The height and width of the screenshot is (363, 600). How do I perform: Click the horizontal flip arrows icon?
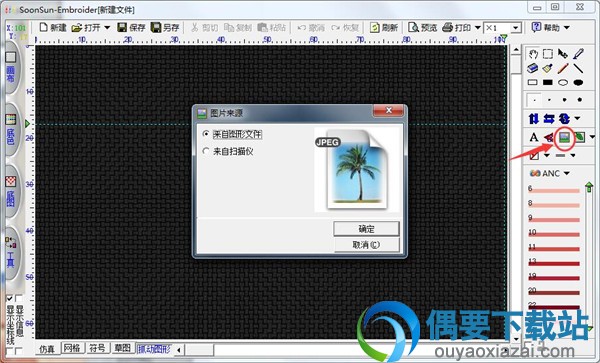549,119
